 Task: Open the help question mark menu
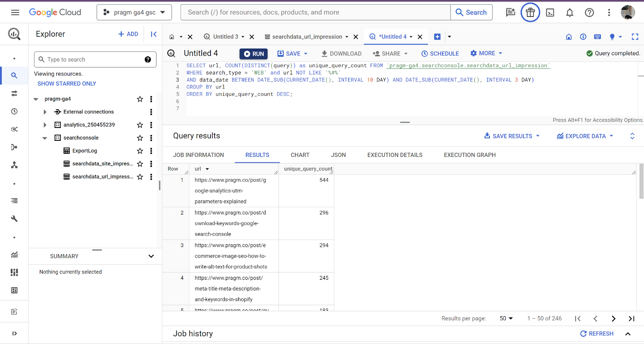pyautogui.click(x=589, y=12)
